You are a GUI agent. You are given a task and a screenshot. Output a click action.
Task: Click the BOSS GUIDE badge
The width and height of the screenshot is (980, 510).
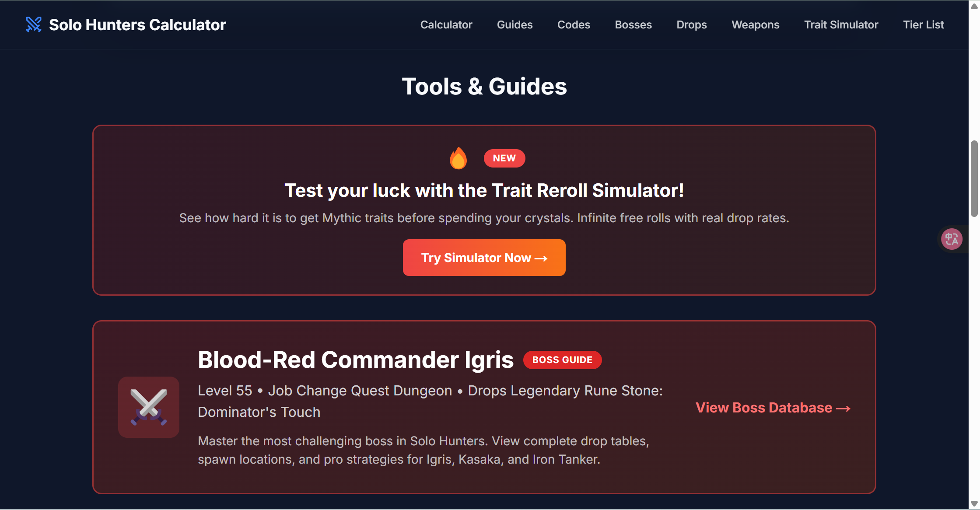tap(562, 360)
